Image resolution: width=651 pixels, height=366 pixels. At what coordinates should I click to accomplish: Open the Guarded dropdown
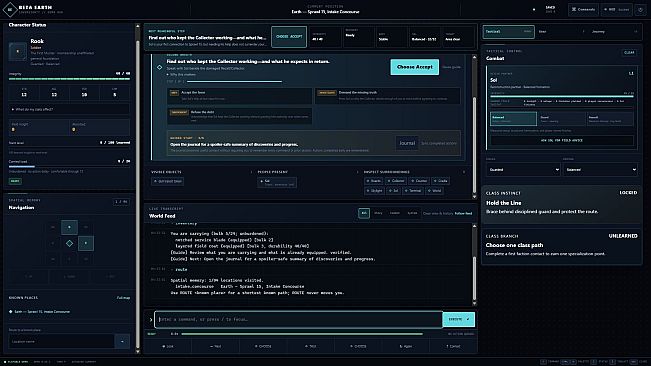pos(523,170)
